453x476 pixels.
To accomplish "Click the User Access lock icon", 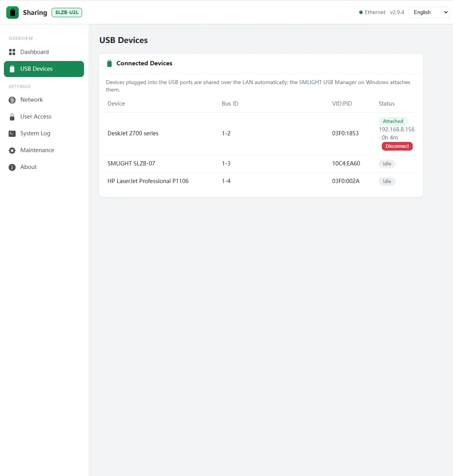I will click(x=12, y=117).
